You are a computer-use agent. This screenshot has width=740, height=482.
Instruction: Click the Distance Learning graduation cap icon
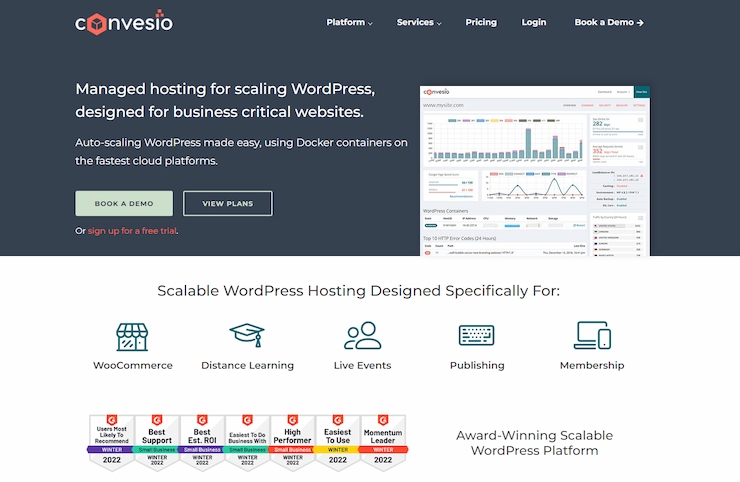(x=247, y=335)
